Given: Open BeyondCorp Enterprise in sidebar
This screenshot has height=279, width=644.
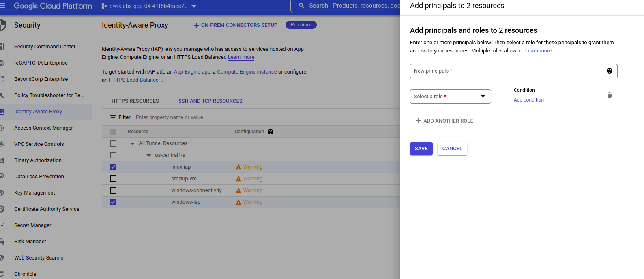Looking at the screenshot, I should tap(41, 79).
